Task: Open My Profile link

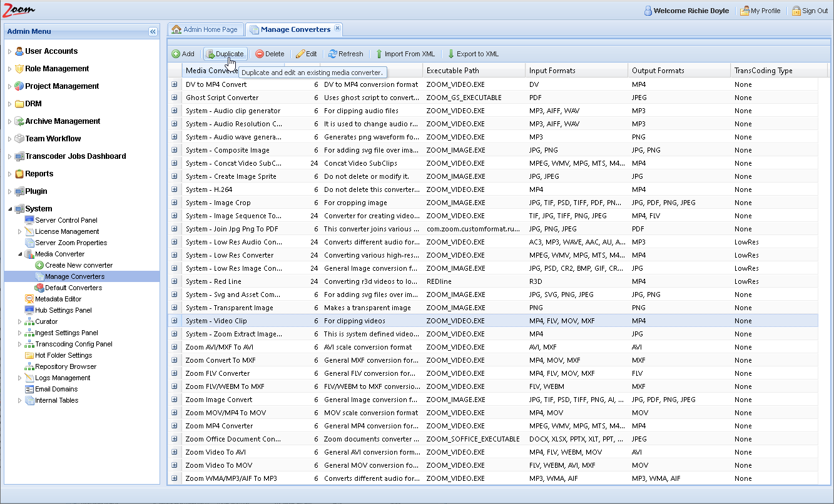Action: point(760,11)
